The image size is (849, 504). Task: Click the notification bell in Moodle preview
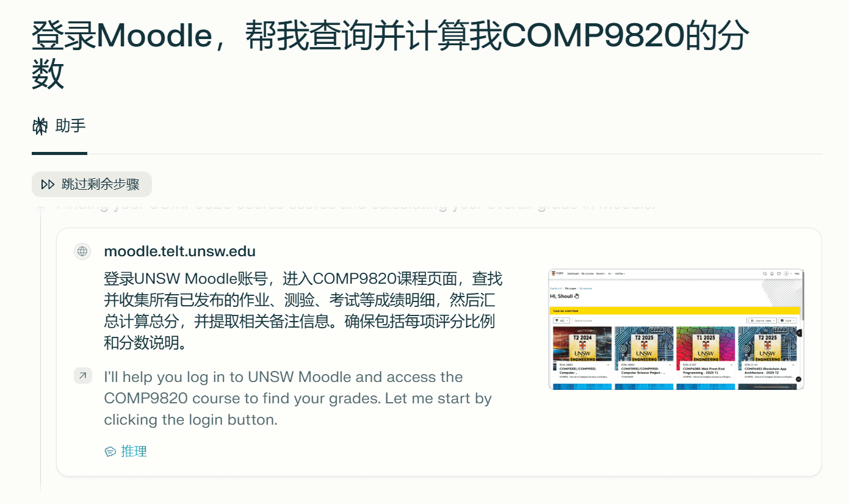tap(772, 273)
